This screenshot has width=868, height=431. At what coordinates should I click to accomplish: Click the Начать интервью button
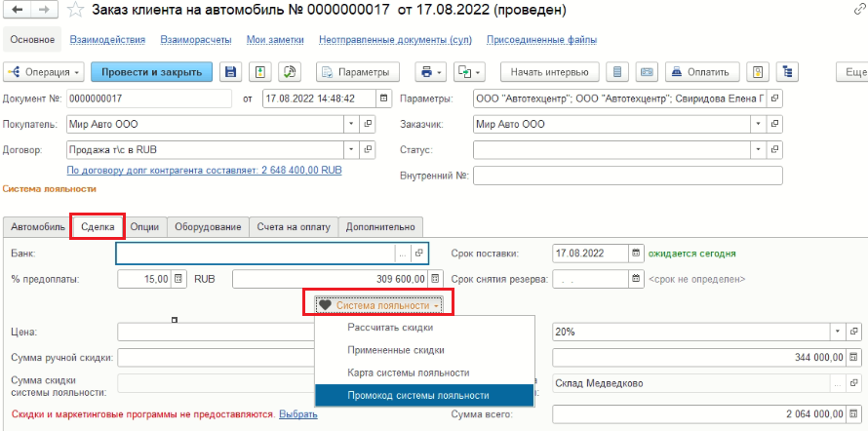click(x=549, y=72)
